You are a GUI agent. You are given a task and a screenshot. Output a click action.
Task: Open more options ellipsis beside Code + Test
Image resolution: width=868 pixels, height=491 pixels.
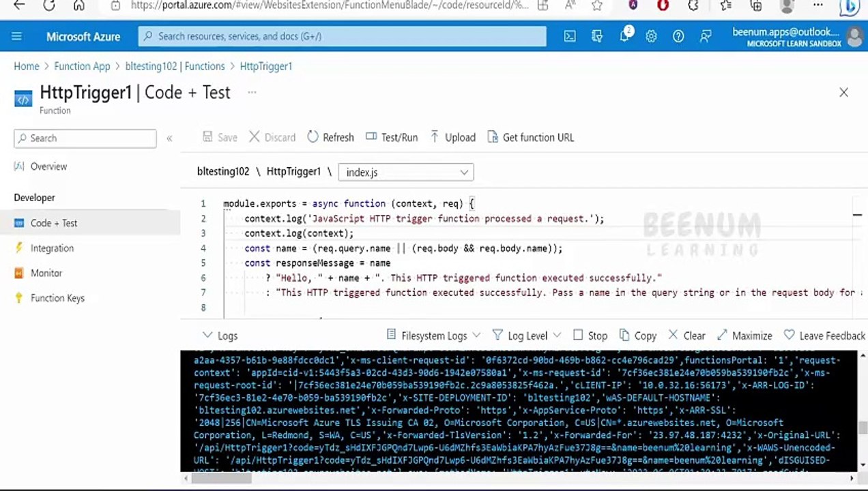[x=252, y=92]
